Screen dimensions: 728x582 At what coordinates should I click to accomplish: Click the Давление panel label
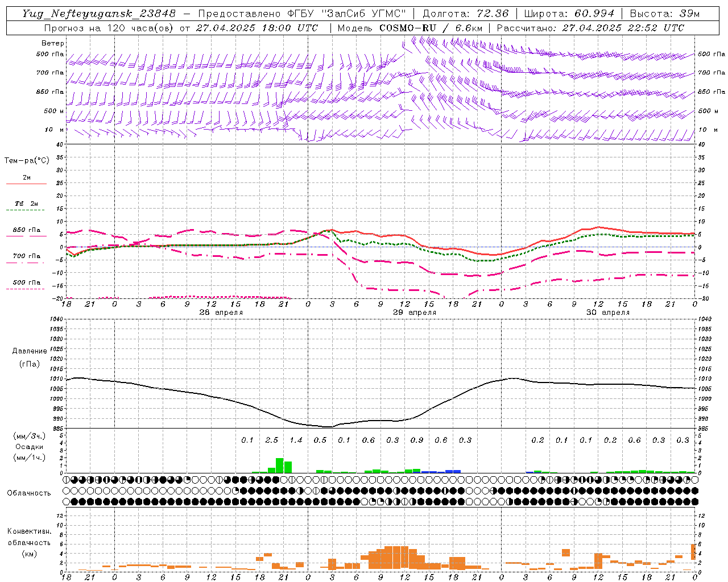(30, 351)
